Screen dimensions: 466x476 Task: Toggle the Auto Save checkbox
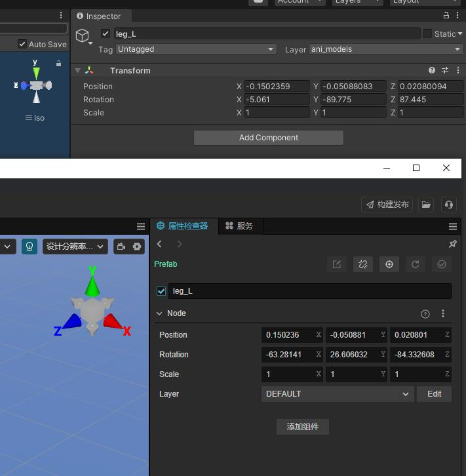coord(22,44)
